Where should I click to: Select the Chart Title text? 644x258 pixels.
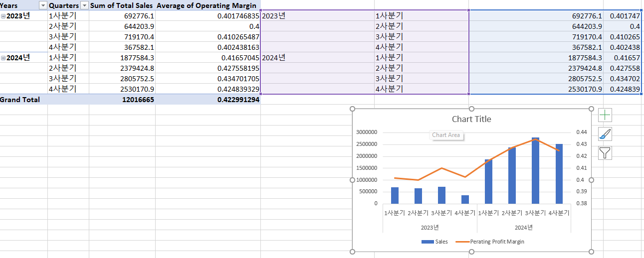pos(471,119)
